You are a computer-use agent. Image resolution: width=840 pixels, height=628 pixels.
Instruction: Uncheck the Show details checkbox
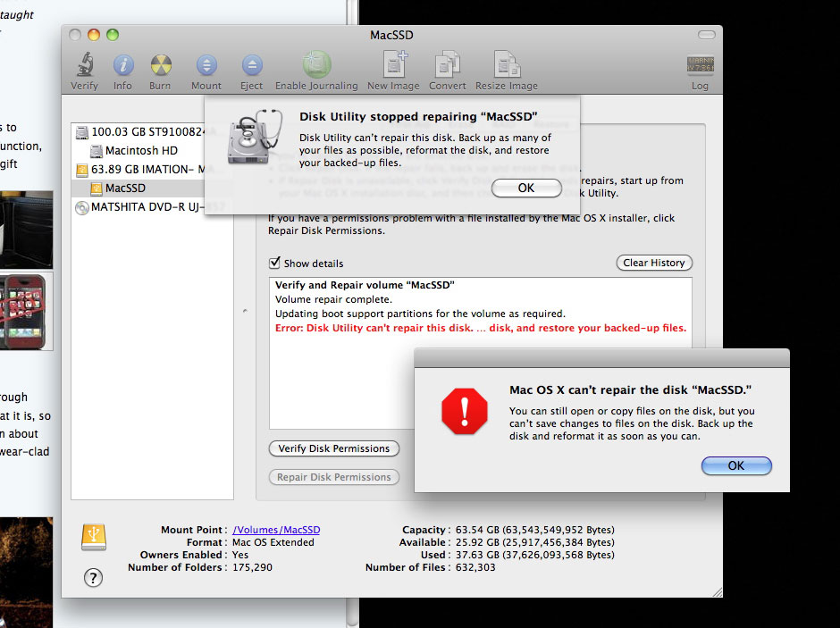[274, 263]
